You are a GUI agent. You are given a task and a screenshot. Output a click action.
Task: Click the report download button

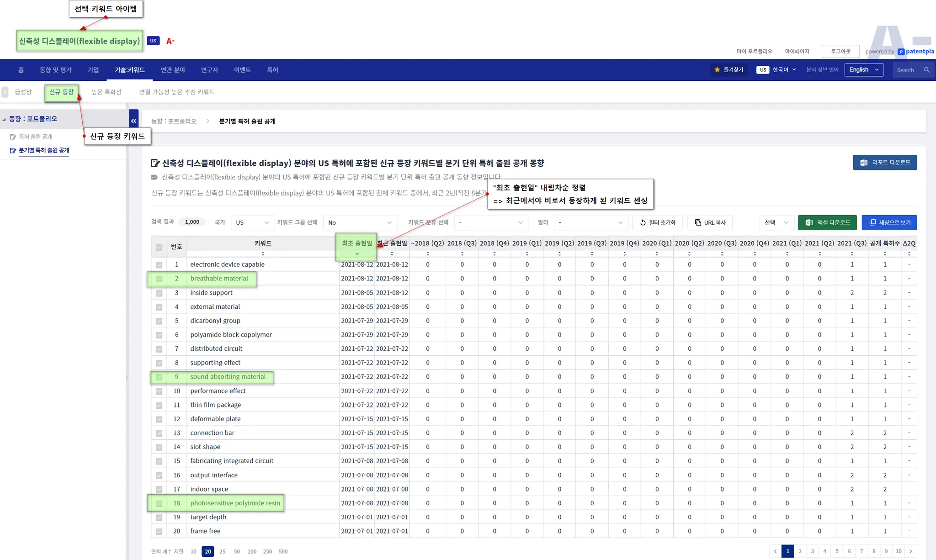(884, 163)
